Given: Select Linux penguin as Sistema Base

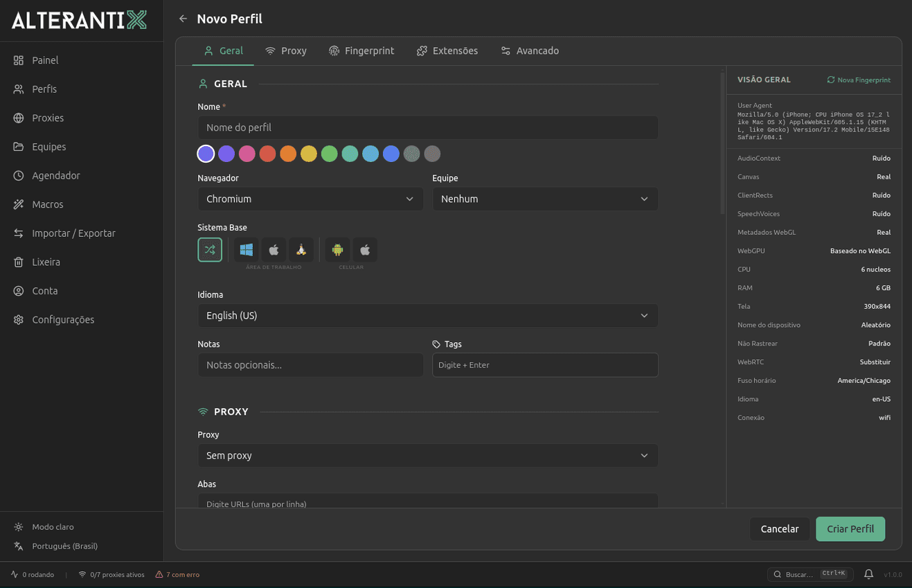Looking at the screenshot, I should click(301, 250).
